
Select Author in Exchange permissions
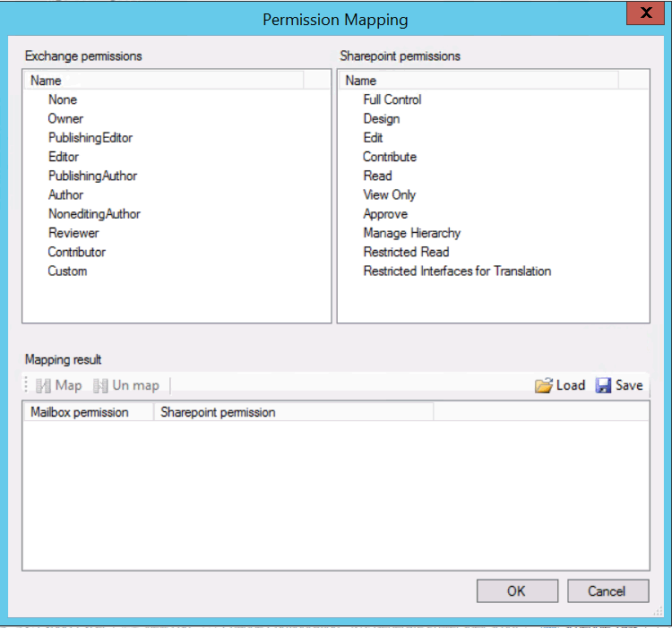coord(65,195)
